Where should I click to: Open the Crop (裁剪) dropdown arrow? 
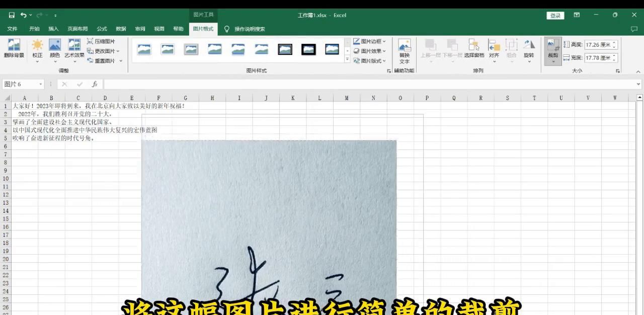click(553, 62)
